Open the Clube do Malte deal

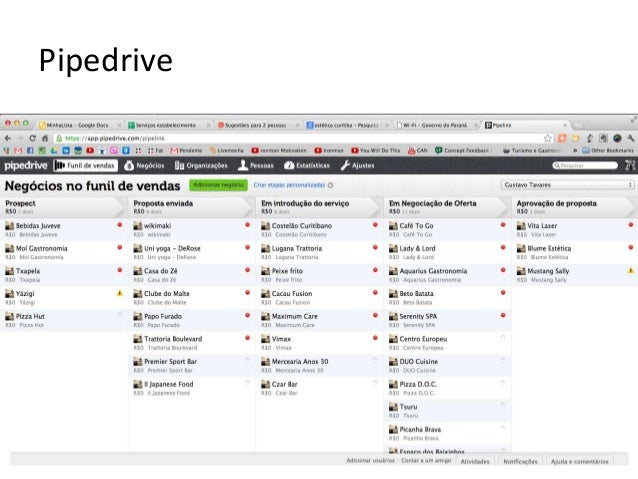pyautogui.click(x=192, y=297)
